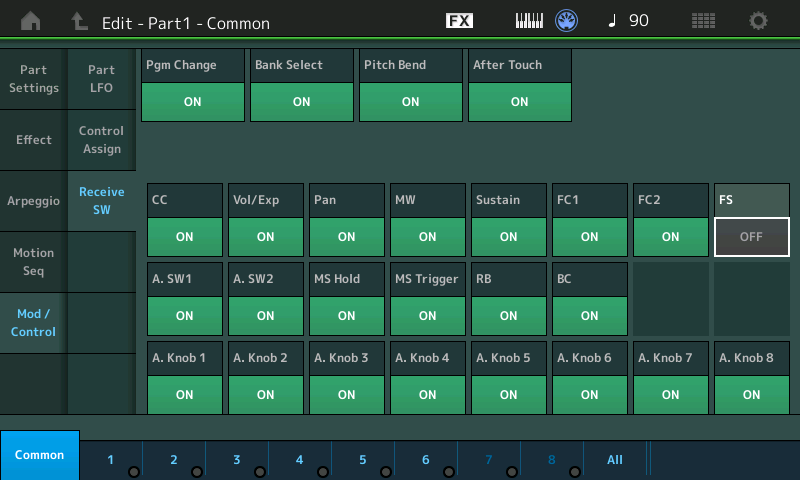The width and height of the screenshot is (800, 480).
Task: Enable the FS receive switch
Action: coord(752,237)
